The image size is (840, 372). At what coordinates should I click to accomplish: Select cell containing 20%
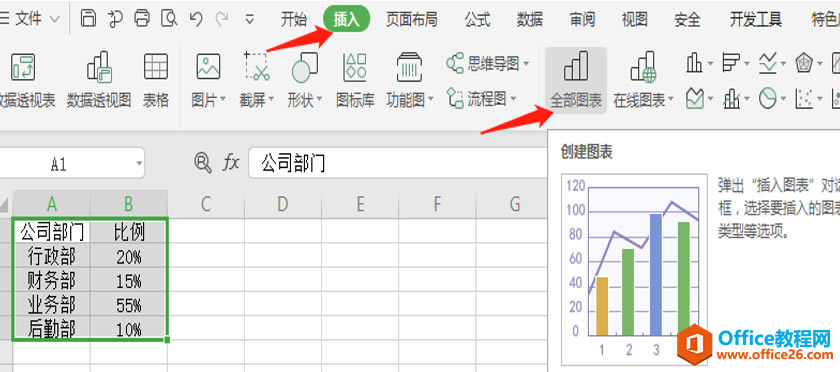tap(129, 257)
